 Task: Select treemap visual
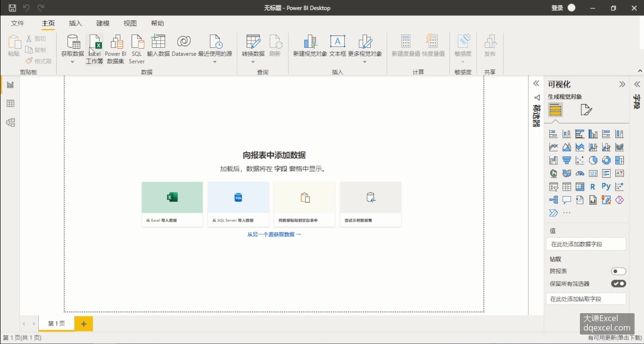619,160
